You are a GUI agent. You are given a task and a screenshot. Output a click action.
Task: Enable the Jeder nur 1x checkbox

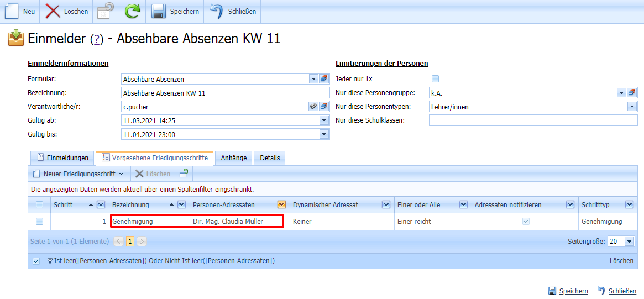click(x=435, y=79)
